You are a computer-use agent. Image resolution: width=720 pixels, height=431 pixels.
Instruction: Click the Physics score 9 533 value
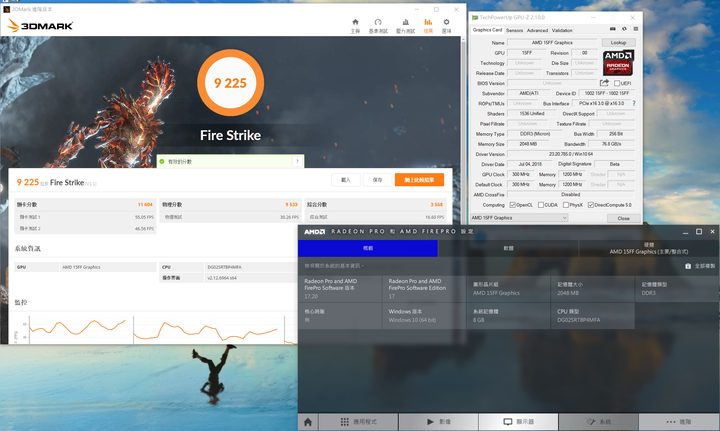292,204
